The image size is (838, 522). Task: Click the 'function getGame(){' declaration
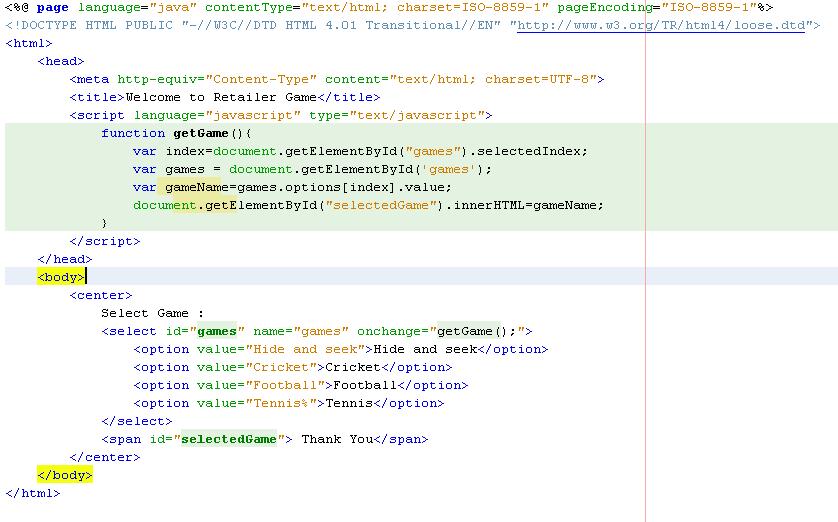176,133
